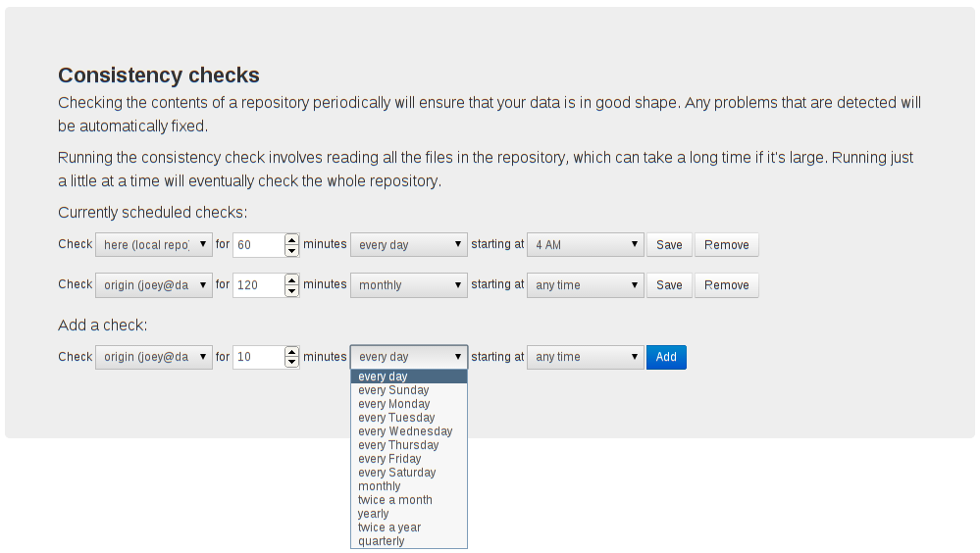Choose 'yearly' from the dropdown list
Screen dimensions: 980x553
pyautogui.click(x=373, y=514)
